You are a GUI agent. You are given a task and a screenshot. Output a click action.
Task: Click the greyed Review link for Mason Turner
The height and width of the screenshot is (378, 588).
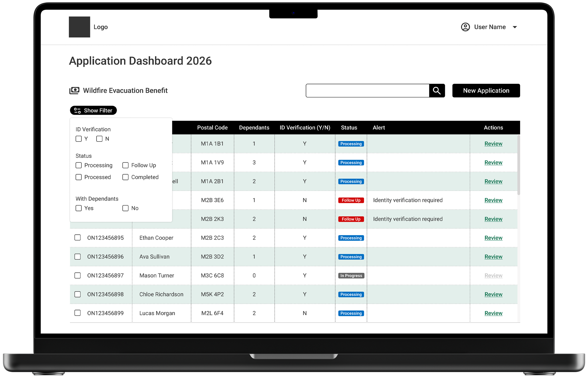494,275
